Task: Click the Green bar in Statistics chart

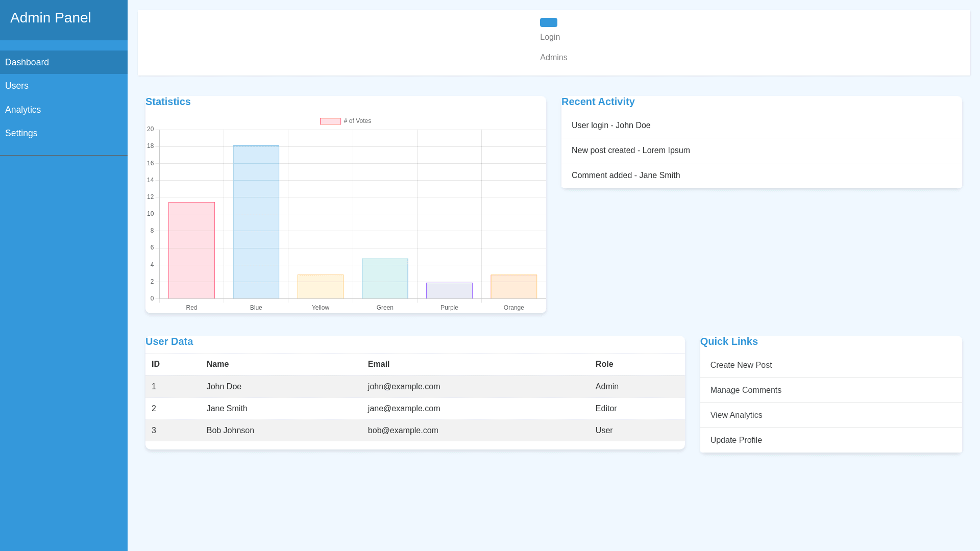Action: 385,279
